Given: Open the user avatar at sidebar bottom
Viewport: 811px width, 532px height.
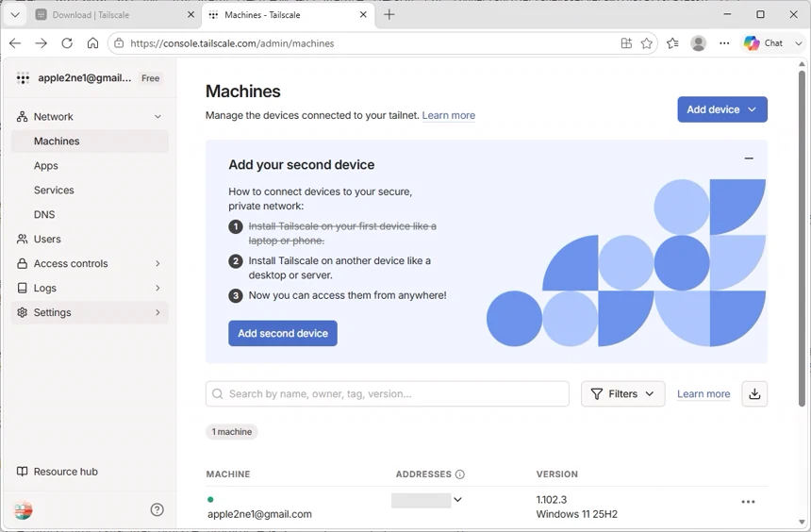Looking at the screenshot, I should click(23, 509).
